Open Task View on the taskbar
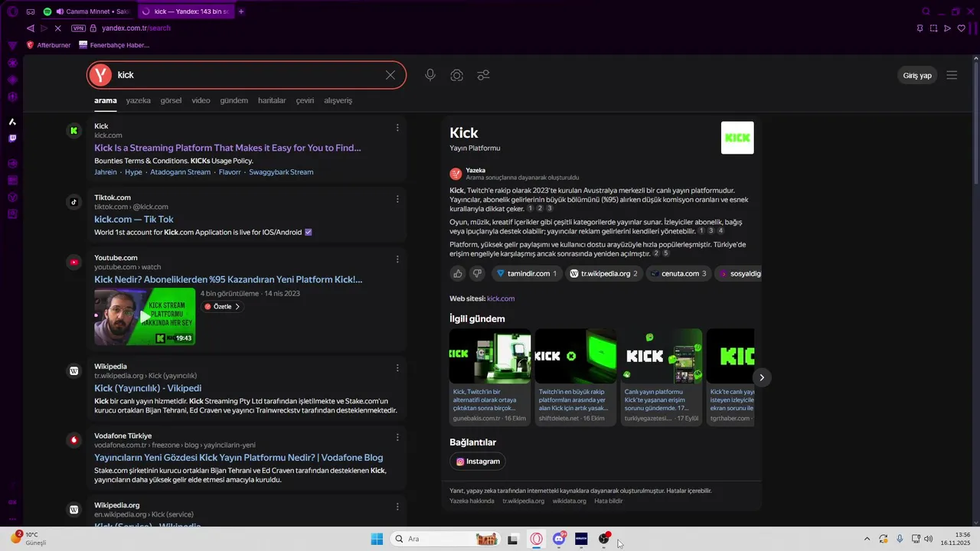Screen dimensions: 980x551 513,539
